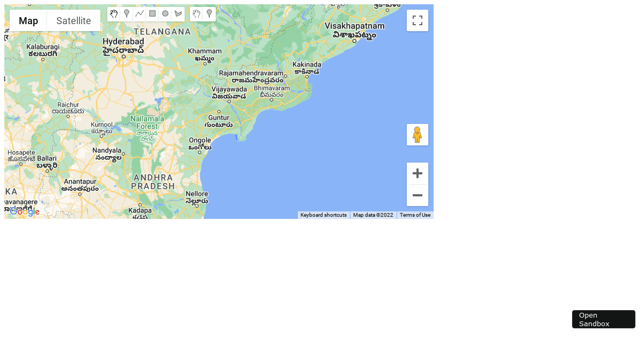Screen dimensions: 644x338
Task: Click the Google logo on the map
Action: (24, 211)
